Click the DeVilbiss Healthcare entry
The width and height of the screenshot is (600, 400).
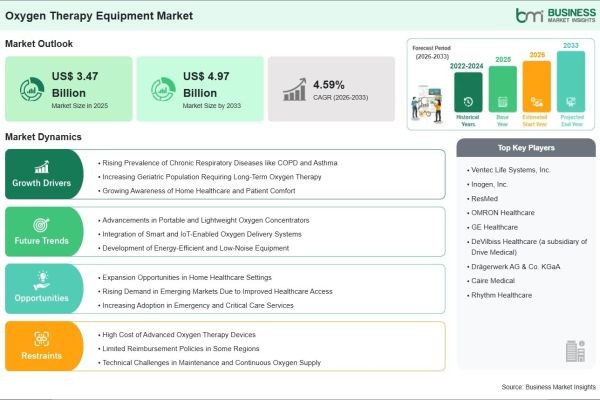(x=527, y=247)
